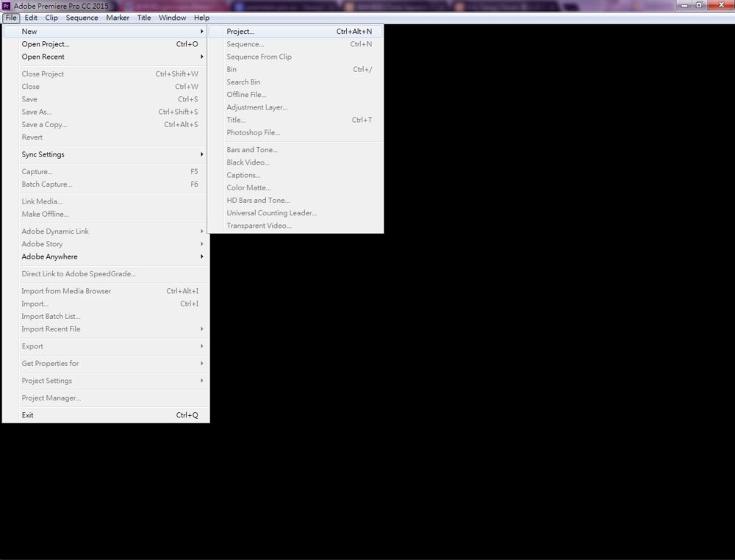Click the Import entry with Ctrl+I shortcut
Image resolution: width=735 pixels, height=560 pixels.
click(106, 304)
